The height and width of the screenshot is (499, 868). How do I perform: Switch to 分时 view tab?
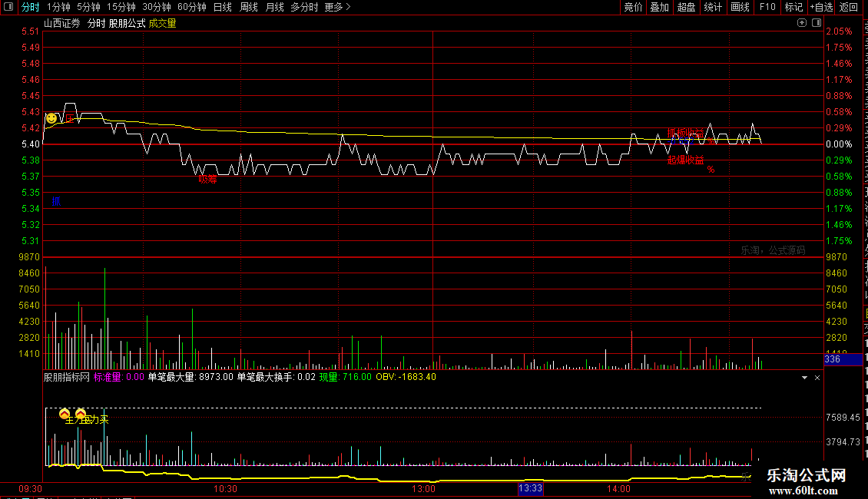[x=31, y=7]
